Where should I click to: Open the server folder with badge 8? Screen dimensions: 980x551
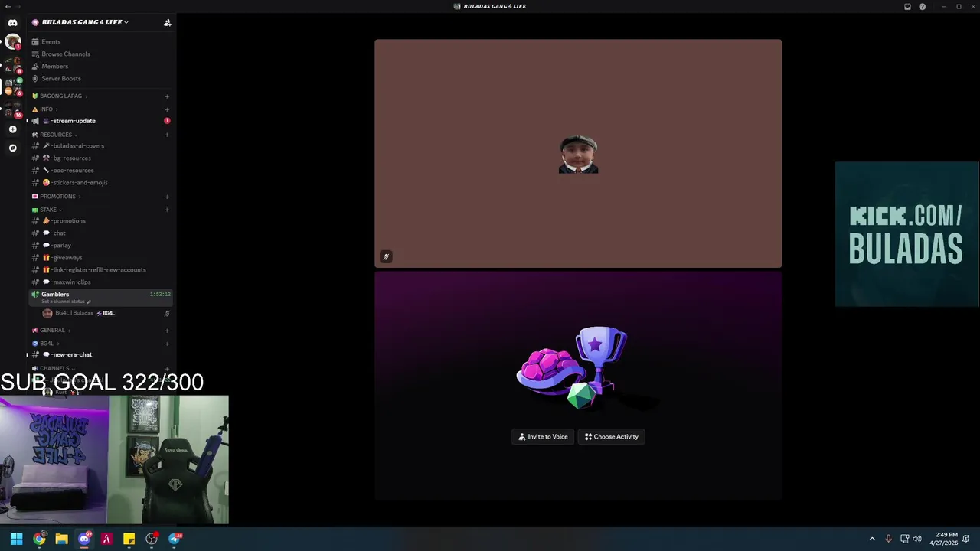[x=12, y=64]
